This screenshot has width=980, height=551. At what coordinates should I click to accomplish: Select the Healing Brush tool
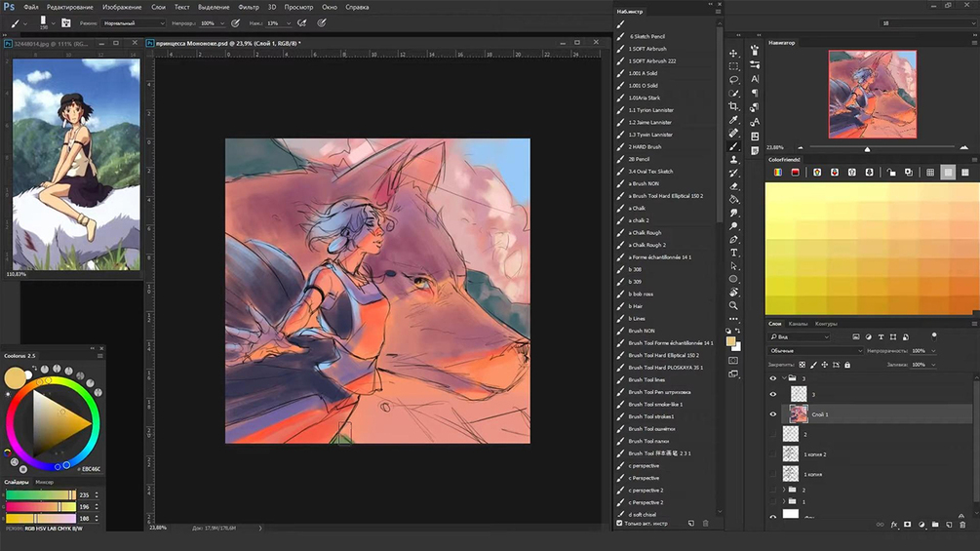[x=733, y=133]
